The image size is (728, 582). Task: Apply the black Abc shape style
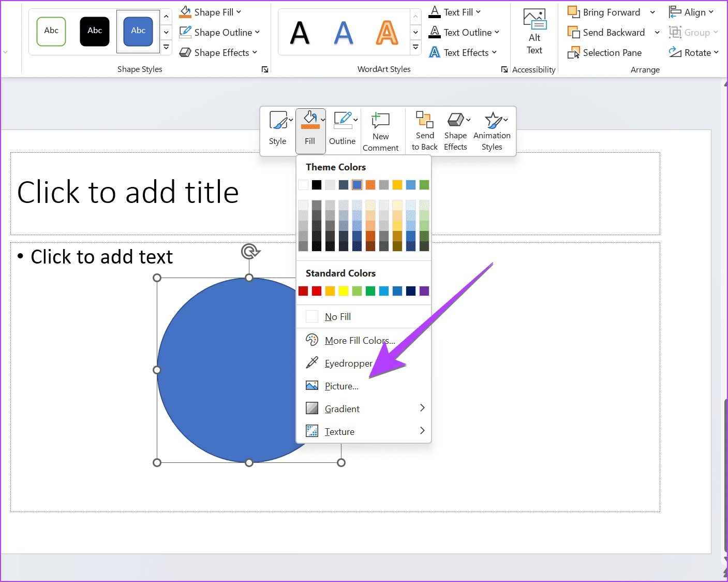[x=95, y=31]
